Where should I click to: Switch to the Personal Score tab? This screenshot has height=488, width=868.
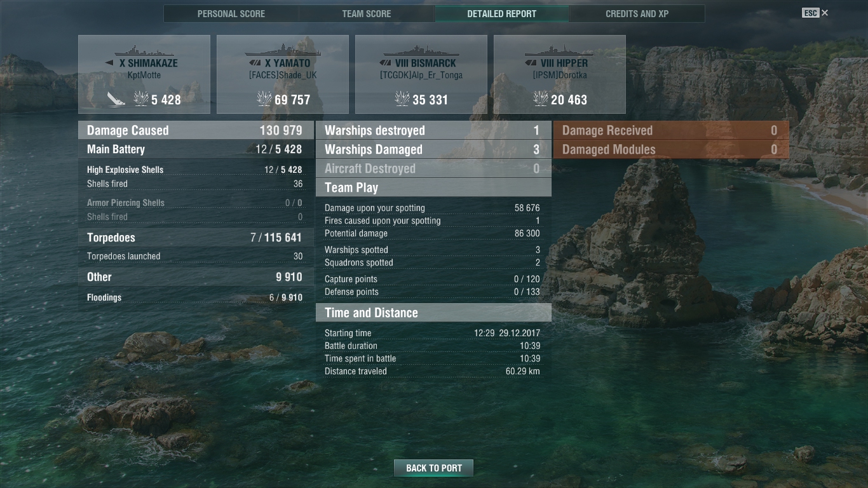pyautogui.click(x=231, y=13)
